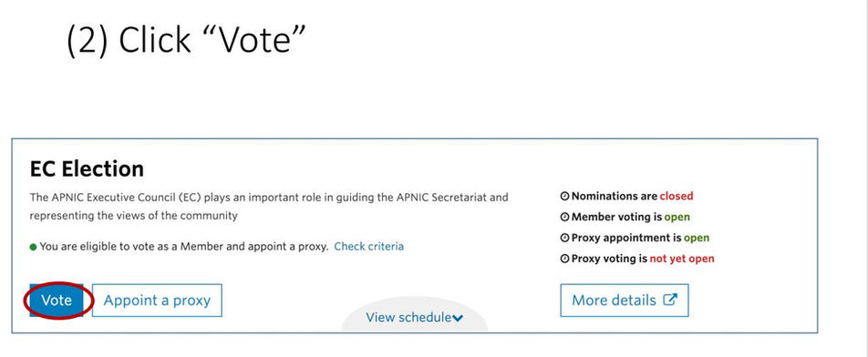
Task: Click the green open status for Proxy appointment
Action: pyautogui.click(x=697, y=239)
